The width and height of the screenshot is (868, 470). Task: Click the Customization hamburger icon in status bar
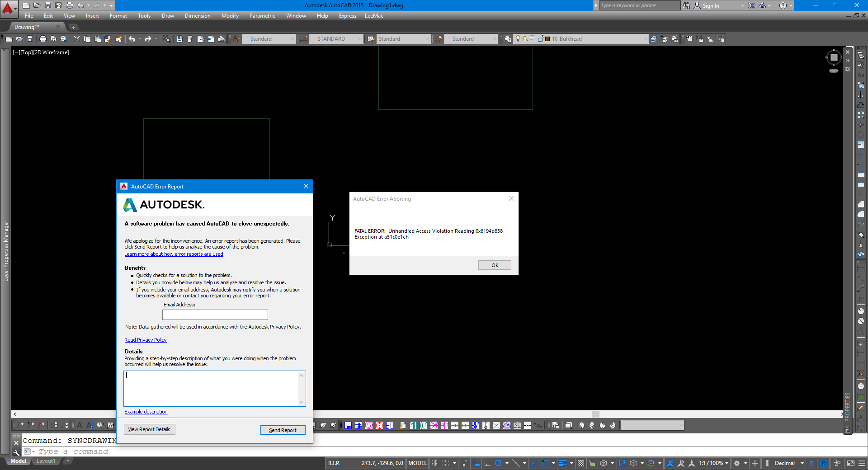[862, 463]
